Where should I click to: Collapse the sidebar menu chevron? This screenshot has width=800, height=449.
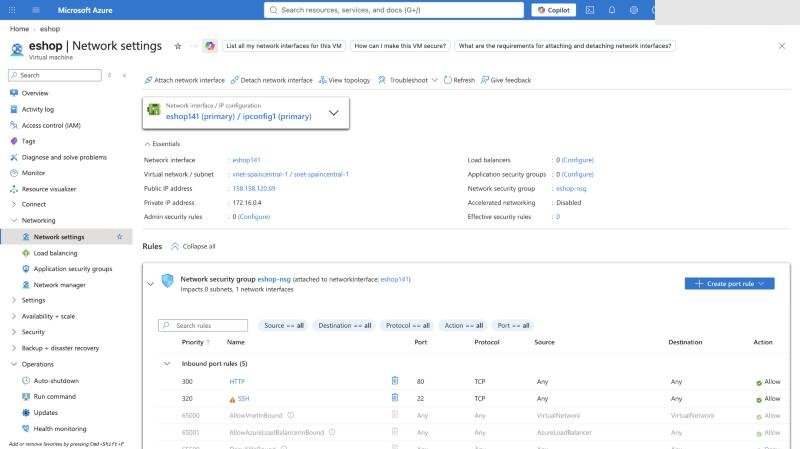(x=124, y=75)
